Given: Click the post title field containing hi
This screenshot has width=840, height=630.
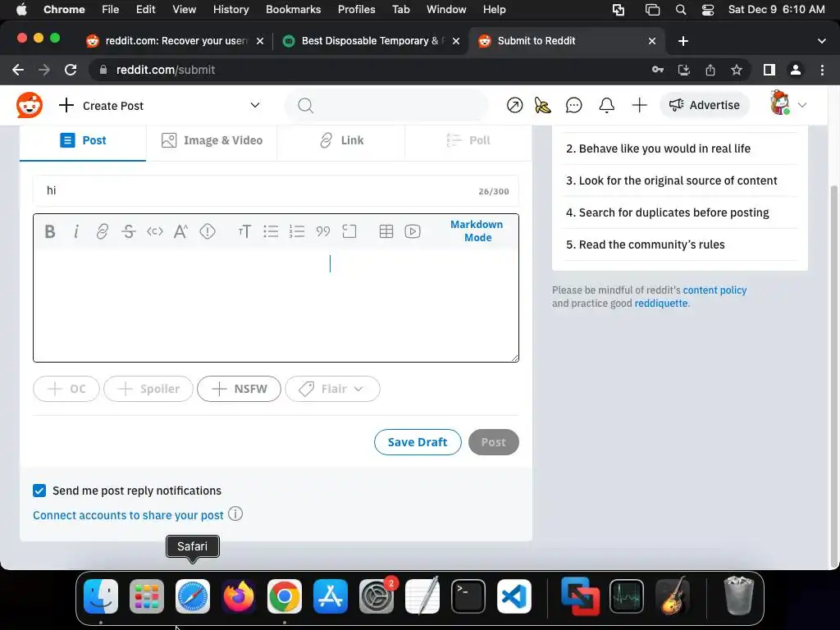Looking at the screenshot, I should click(x=276, y=190).
